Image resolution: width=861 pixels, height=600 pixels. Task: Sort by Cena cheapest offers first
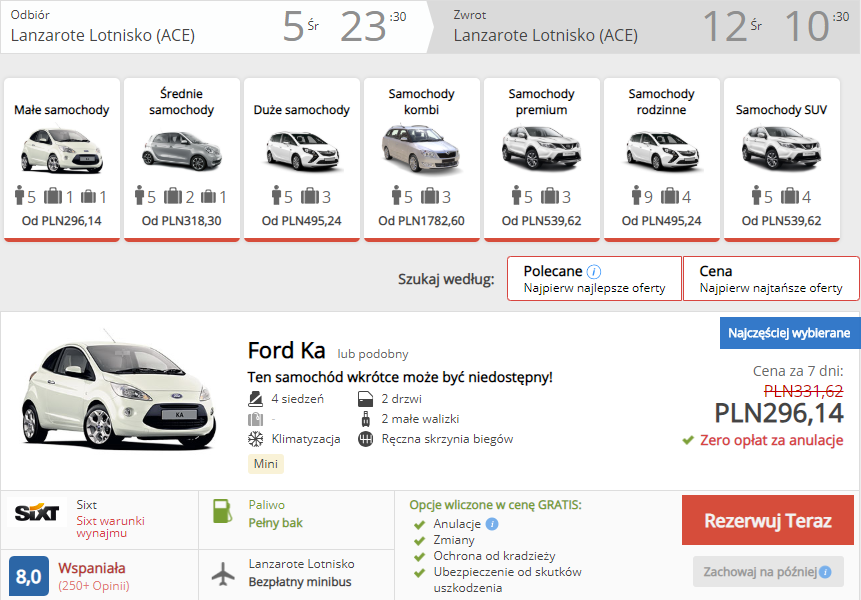[770, 279]
